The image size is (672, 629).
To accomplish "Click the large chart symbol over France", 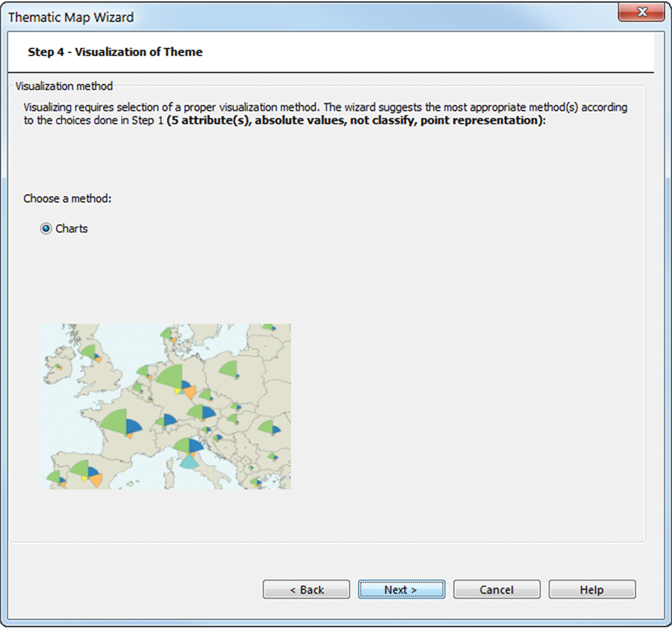I will tap(121, 423).
